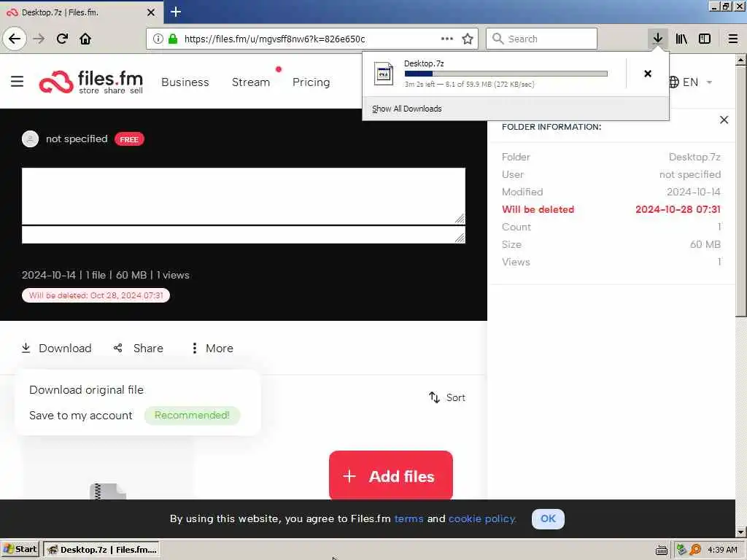This screenshot has height=560, width=747.
Task: Accept cookies with the OK button
Action: click(548, 518)
